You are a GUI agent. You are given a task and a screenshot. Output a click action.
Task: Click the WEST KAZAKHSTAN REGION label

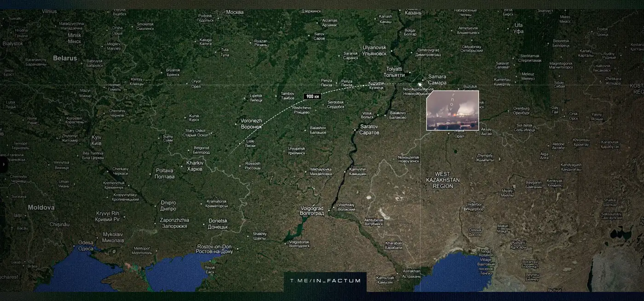443,180
